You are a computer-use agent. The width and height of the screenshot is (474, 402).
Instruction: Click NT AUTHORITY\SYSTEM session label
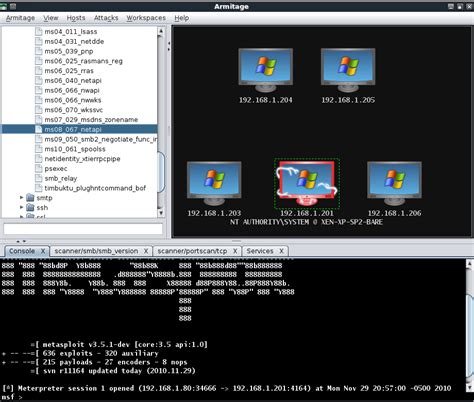click(x=306, y=222)
